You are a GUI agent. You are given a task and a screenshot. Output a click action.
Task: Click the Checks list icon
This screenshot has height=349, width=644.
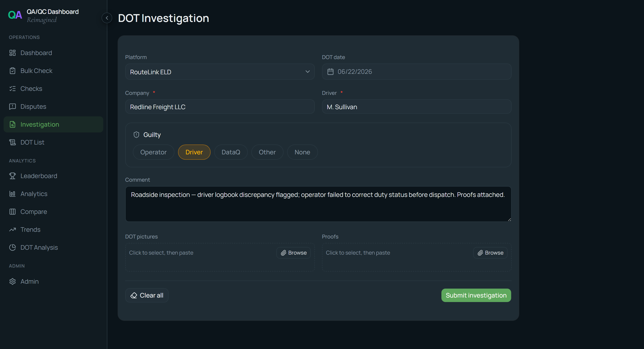13,89
